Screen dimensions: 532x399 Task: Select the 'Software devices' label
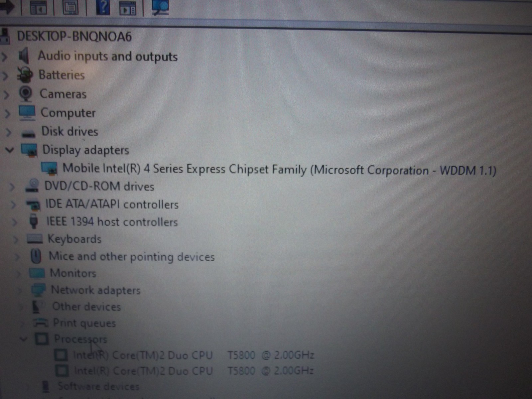click(98, 386)
